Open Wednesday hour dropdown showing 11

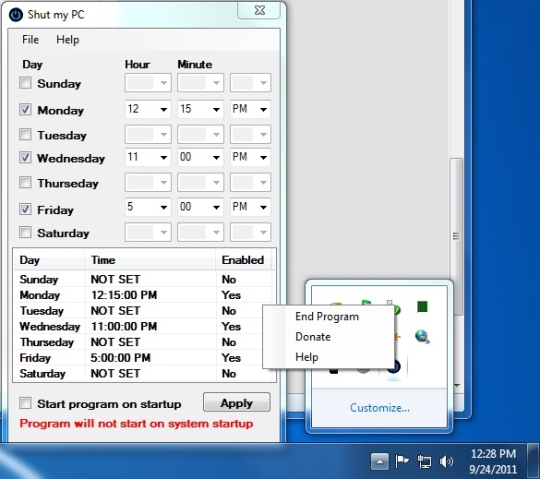click(x=148, y=157)
